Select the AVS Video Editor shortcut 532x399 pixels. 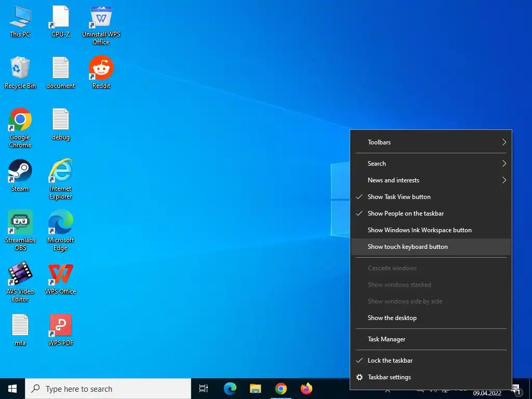[x=20, y=282]
